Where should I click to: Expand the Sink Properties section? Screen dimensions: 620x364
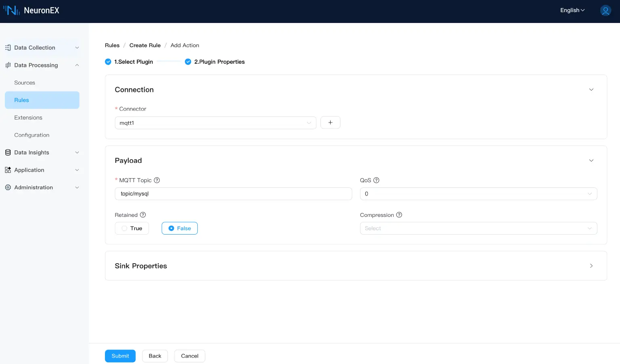[591, 266]
